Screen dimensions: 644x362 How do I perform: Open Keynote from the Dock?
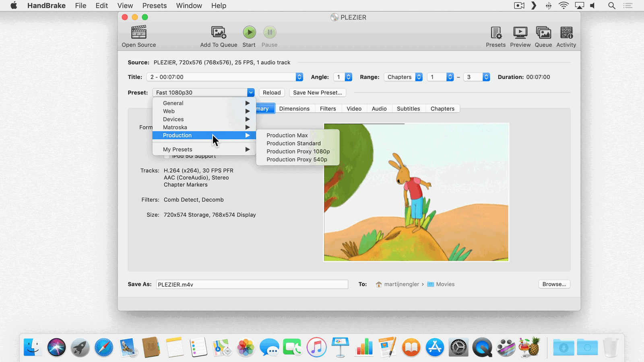(340, 347)
